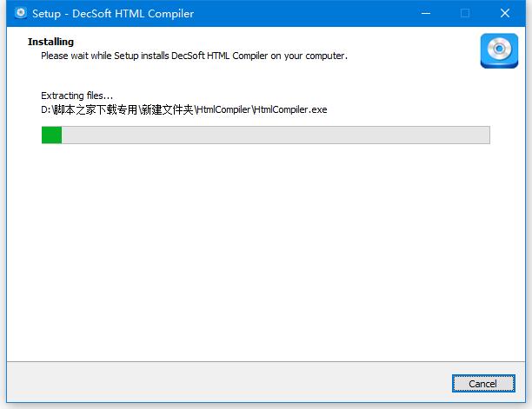Click the HtmlCompiler.exe file path text
This screenshot has height=409, width=532.
[184, 109]
